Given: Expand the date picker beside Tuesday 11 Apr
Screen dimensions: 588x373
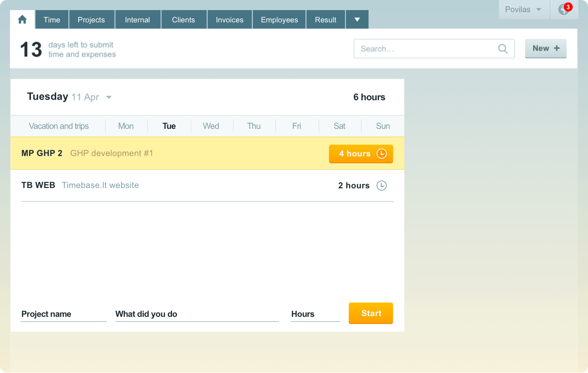Looking at the screenshot, I should pyautogui.click(x=109, y=97).
